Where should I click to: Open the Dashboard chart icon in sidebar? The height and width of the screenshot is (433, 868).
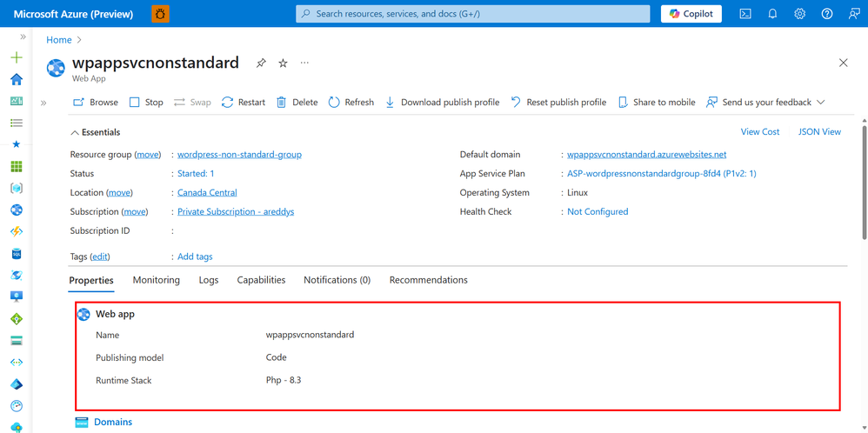pyautogui.click(x=17, y=102)
